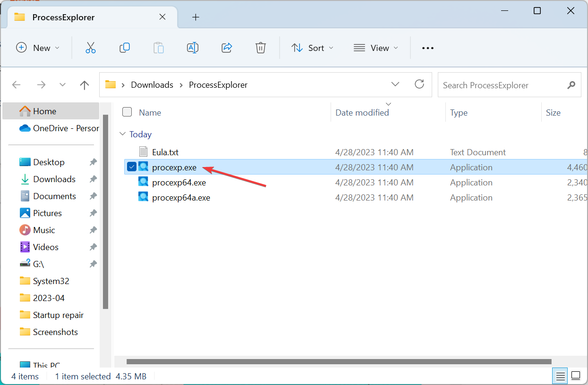Screen dimensions: 588x385
Task: Click the pin icon beside Music
Action: pyautogui.click(x=93, y=230)
